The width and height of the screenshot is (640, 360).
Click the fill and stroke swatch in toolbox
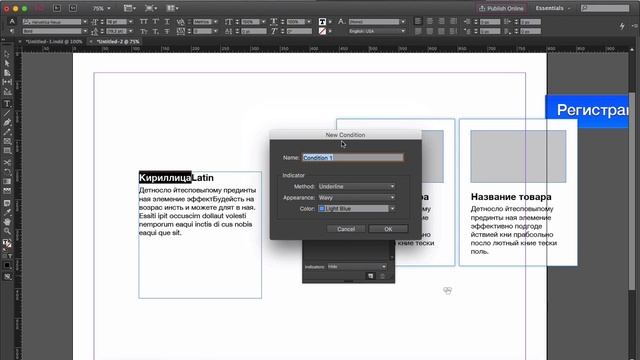pyautogui.click(x=7, y=244)
